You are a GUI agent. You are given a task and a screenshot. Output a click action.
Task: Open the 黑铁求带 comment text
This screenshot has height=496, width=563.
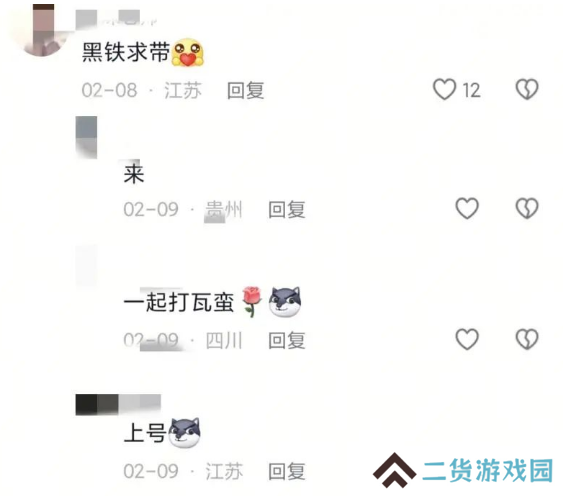126,52
